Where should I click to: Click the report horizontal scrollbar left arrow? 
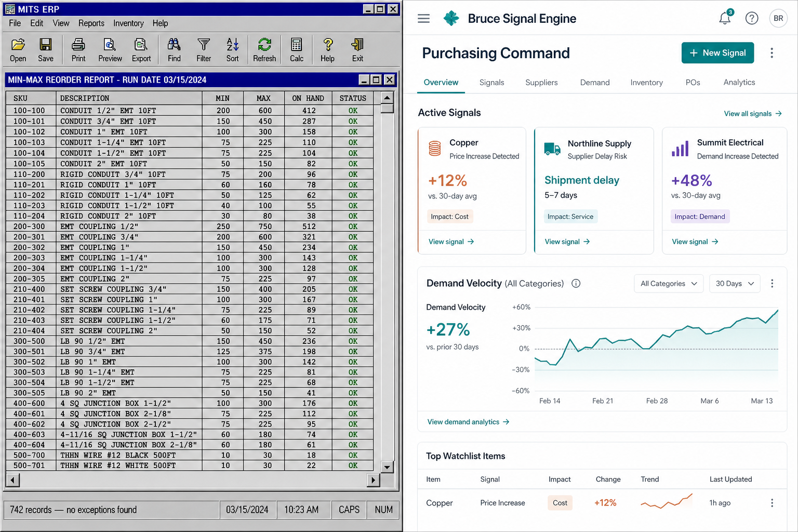[13, 480]
